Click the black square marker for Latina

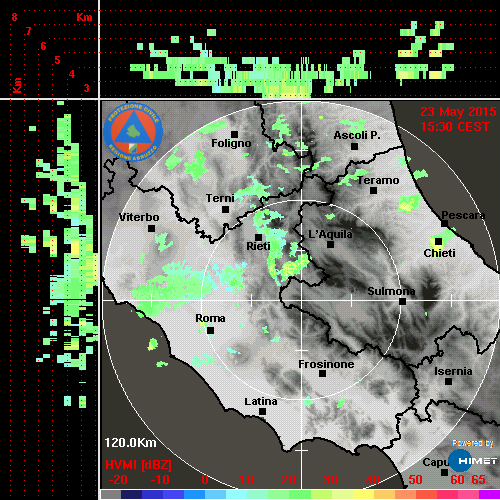pos(262,411)
